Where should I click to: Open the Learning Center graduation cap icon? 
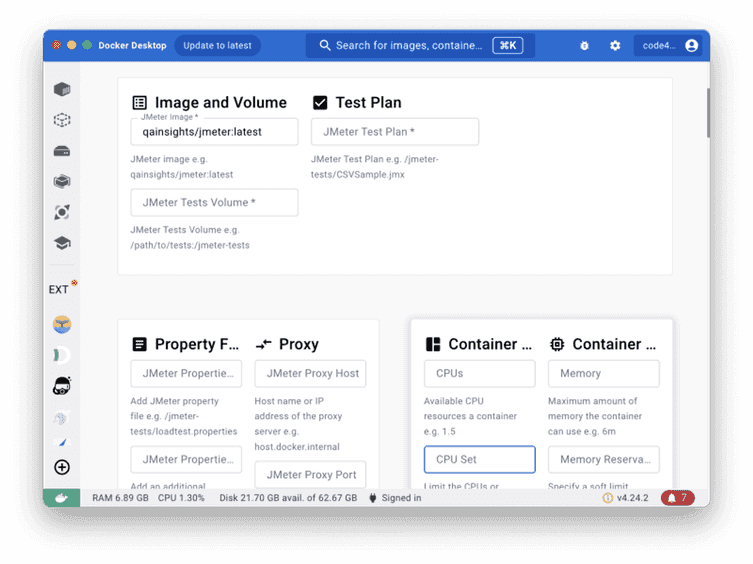coord(62,243)
